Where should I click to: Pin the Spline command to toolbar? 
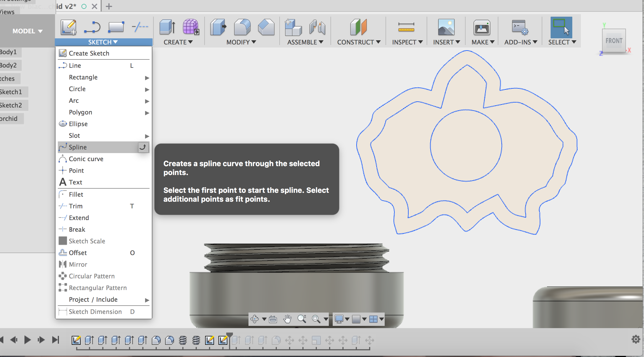point(143,147)
